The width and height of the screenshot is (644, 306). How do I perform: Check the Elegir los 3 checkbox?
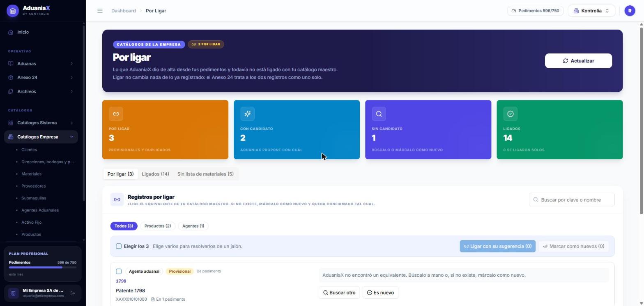119,246
